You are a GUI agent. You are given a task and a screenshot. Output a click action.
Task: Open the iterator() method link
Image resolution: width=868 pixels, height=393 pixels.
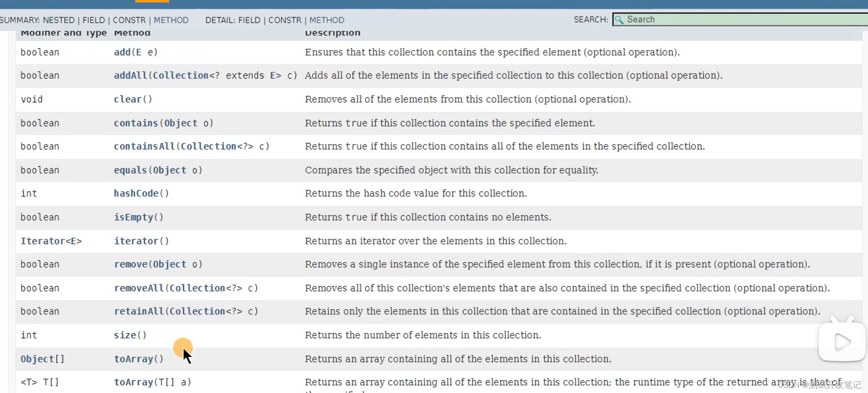[x=136, y=241]
